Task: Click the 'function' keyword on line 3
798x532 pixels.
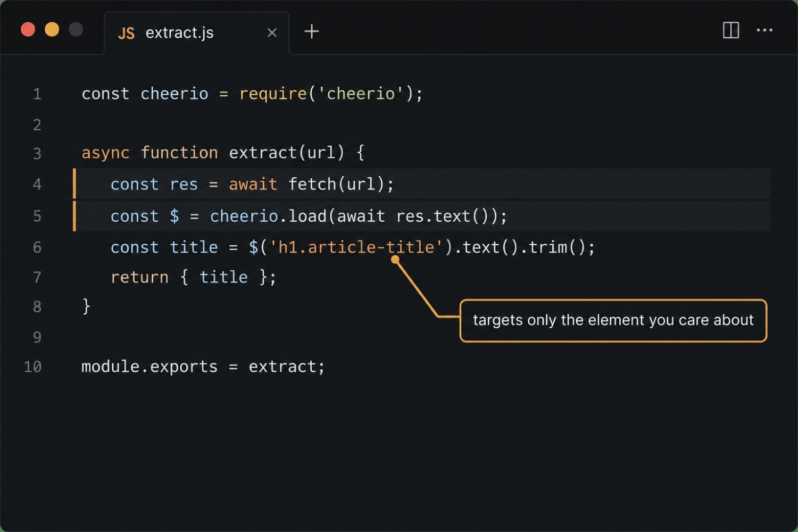Action: (x=179, y=153)
